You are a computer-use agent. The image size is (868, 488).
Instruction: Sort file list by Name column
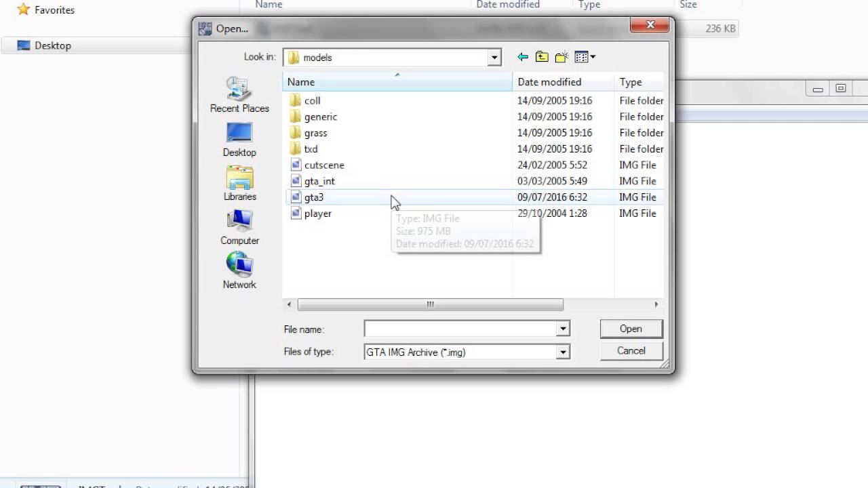397,82
